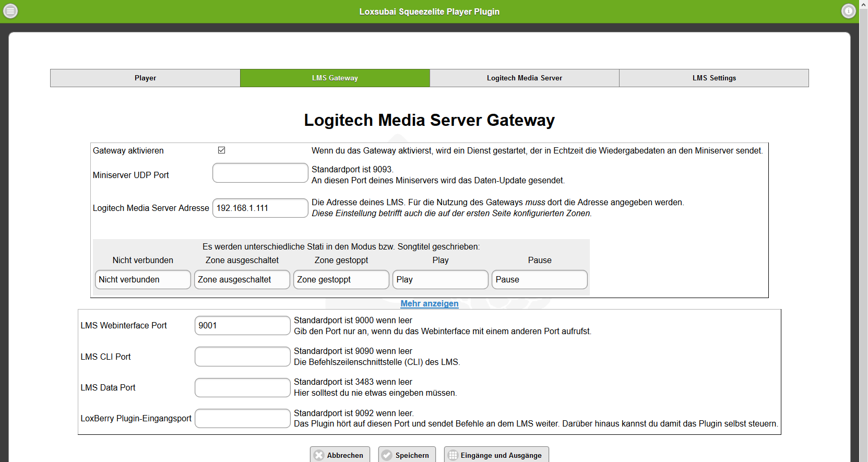The height and width of the screenshot is (462, 868).
Task: Click the Diese Einstellung betrifft italic note
Action: click(451, 213)
